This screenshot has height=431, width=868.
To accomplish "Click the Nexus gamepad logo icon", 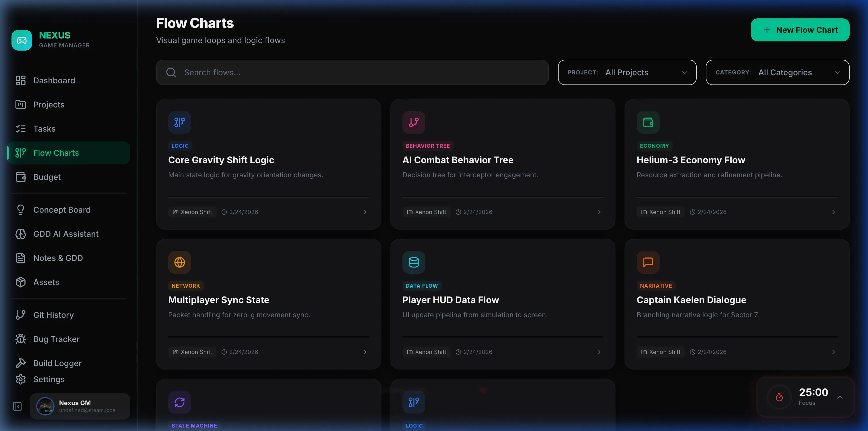I will tap(22, 40).
